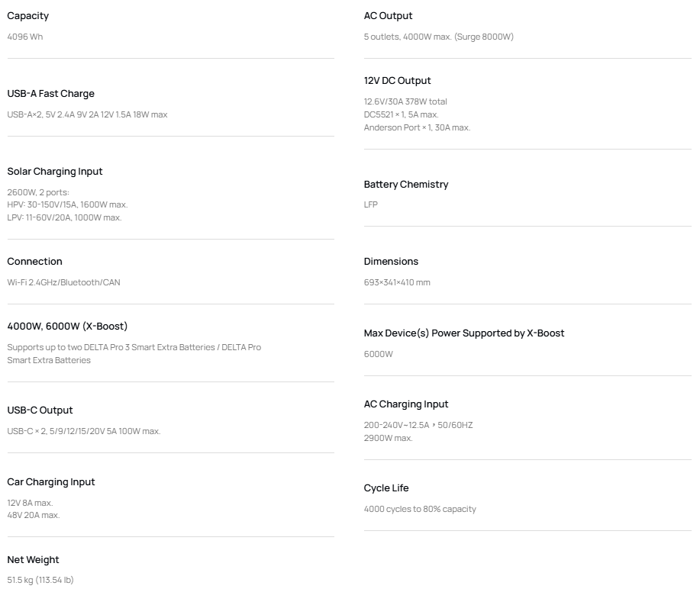
Task: Click the AC Charging Input heading
Action: pyautogui.click(x=406, y=404)
